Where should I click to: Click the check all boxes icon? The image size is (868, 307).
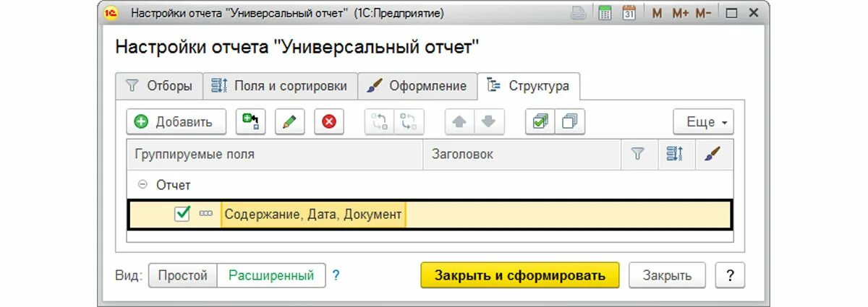[540, 122]
